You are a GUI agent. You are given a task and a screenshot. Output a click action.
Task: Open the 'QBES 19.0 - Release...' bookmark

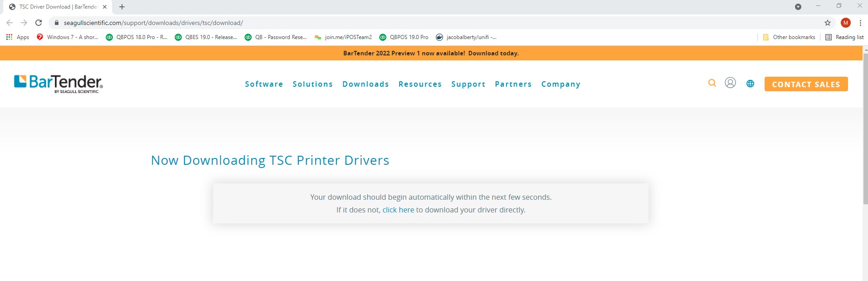pos(206,37)
